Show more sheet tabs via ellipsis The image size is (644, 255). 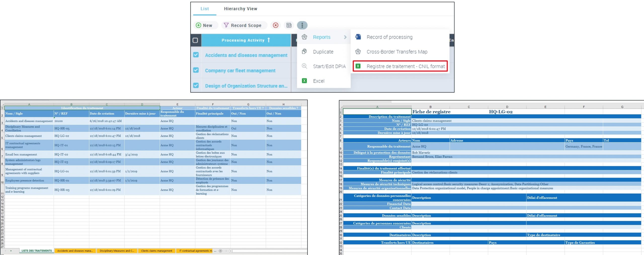215,251
